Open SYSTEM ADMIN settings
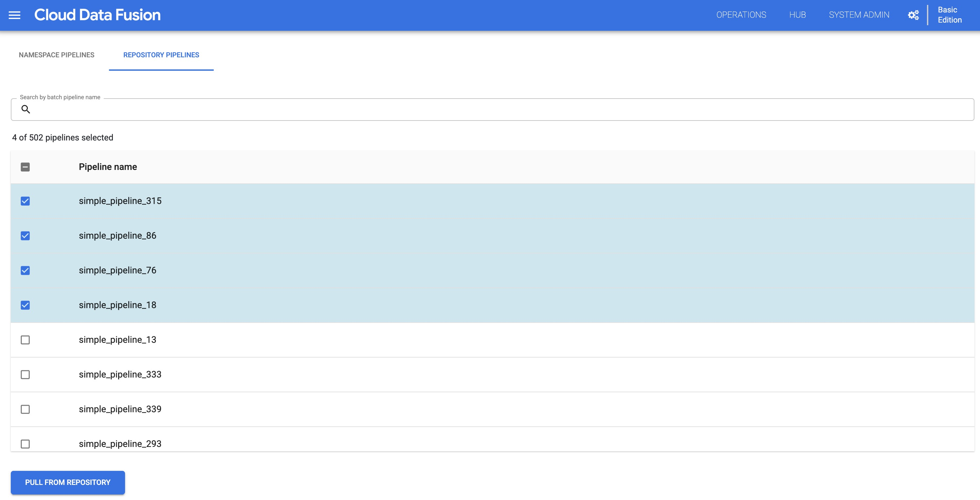This screenshot has width=980, height=500. tap(859, 15)
